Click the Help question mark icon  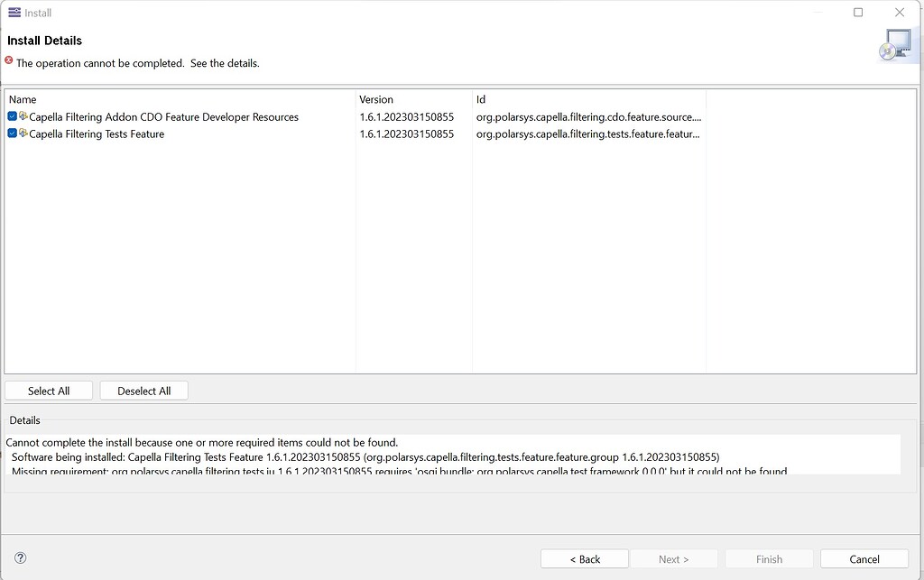click(x=21, y=558)
